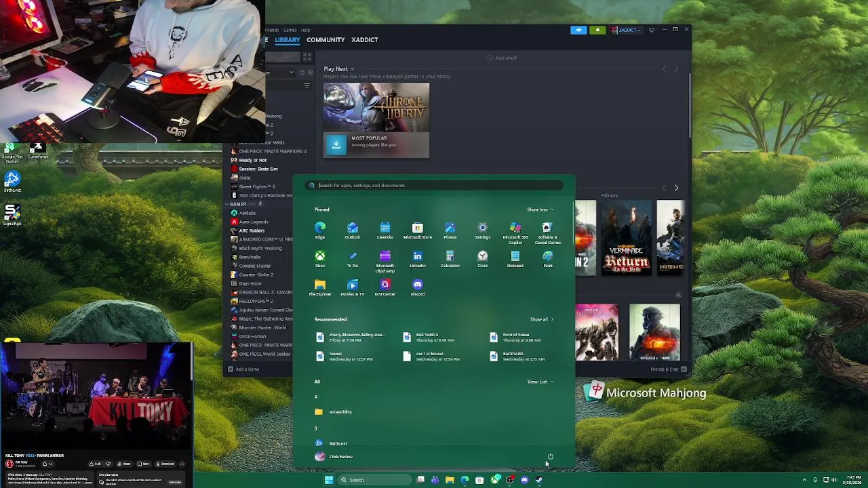This screenshot has width=868, height=488.
Task: Open the Accessibility folder in All apps
Action: (334, 412)
